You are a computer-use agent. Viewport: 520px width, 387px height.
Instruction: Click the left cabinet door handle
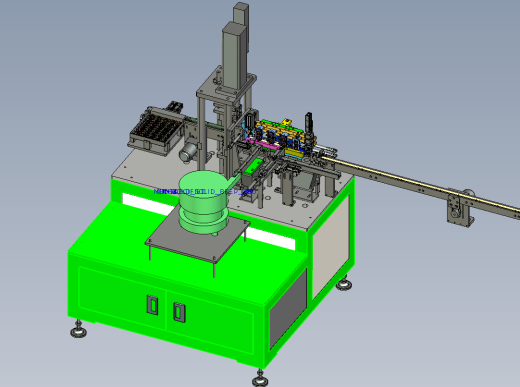coord(153,305)
